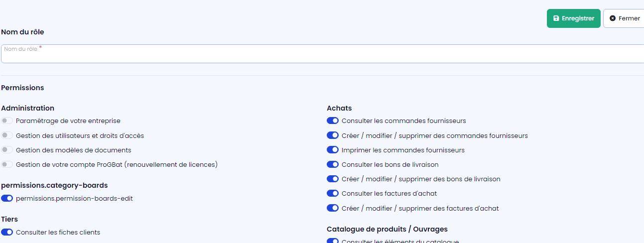Click the X circle icon in Fermer
The width and height of the screenshot is (644, 243).
pyautogui.click(x=613, y=18)
